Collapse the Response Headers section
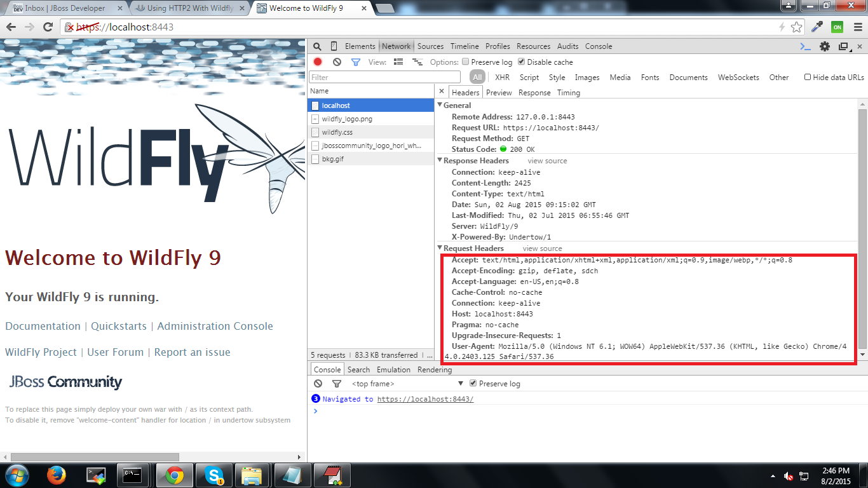 (440, 161)
